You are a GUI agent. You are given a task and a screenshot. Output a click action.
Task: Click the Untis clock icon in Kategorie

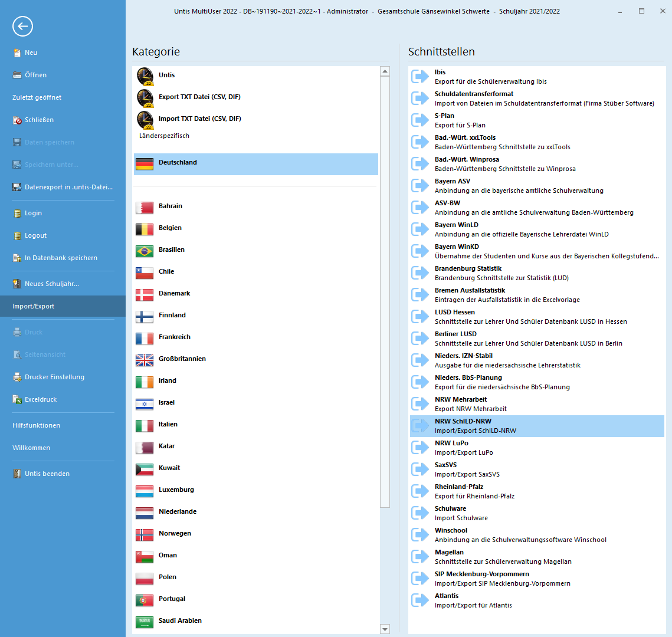[x=145, y=76]
